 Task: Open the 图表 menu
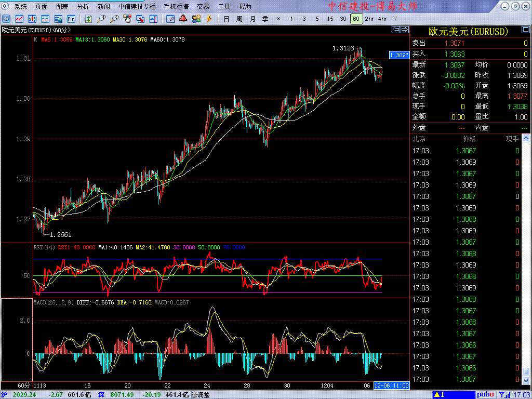pos(62,6)
